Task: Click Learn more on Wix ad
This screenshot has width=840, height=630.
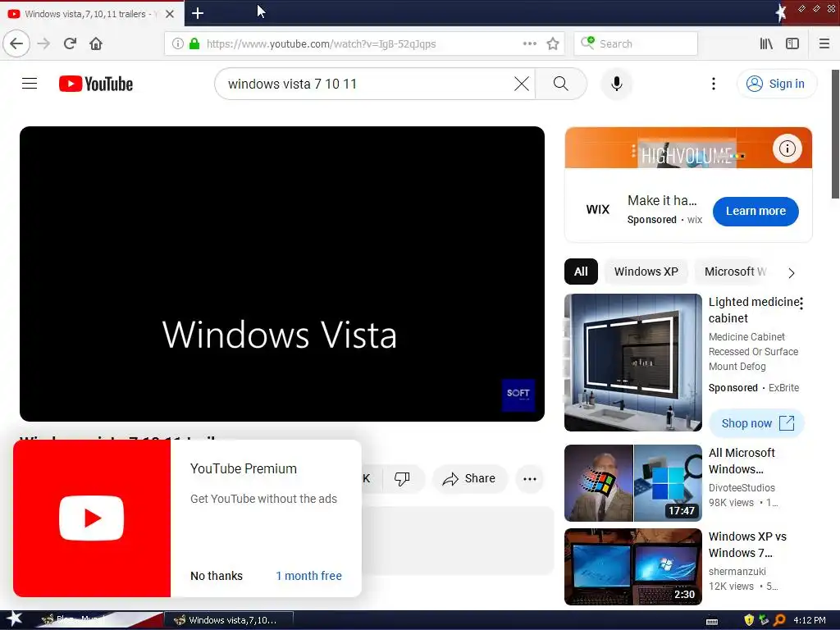Action: pyautogui.click(x=756, y=211)
